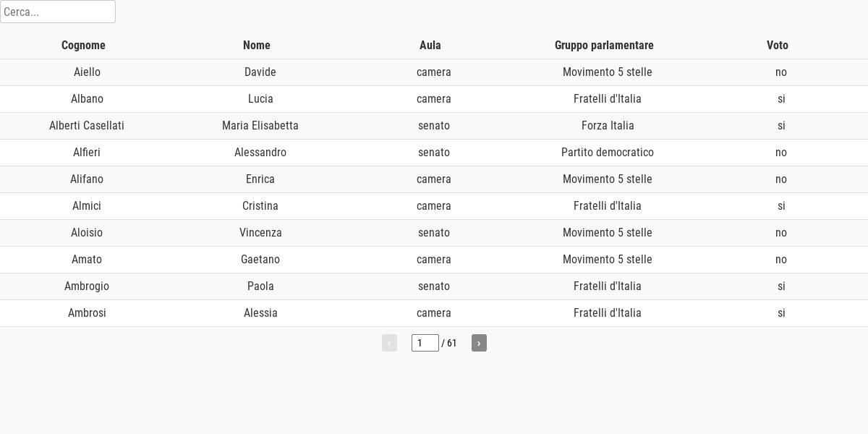868x434 pixels.
Task: Click the name 'Alessia'
Action: (260, 313)
